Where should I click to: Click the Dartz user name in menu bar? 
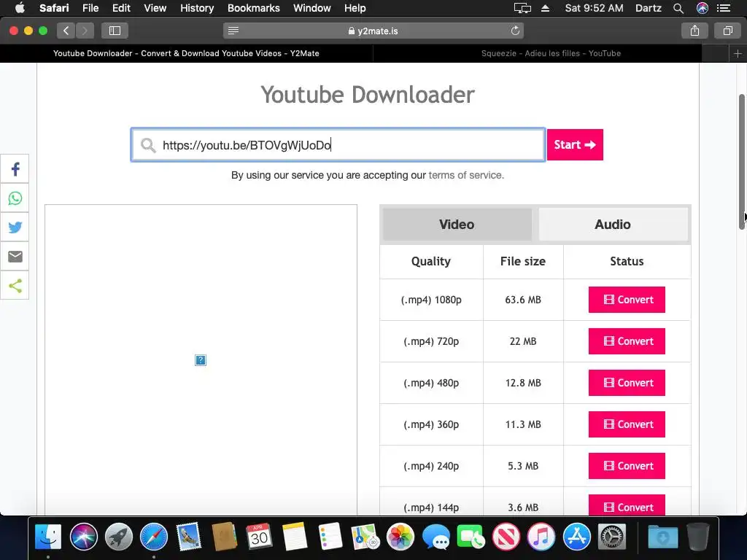(x=649, y=8)
